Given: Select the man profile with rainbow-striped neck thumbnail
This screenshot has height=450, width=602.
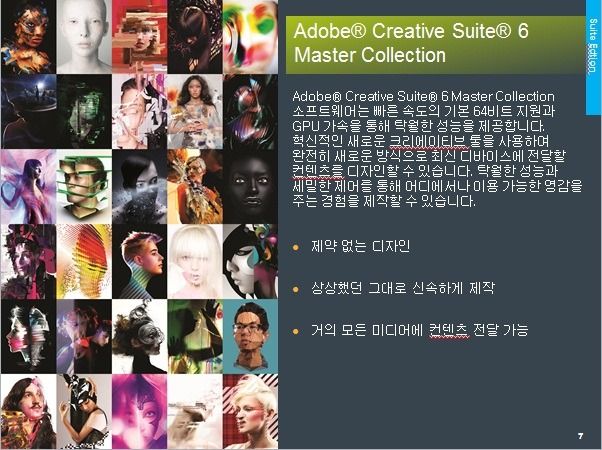Looking at the screenshot, I should click(x=139, y=261).
